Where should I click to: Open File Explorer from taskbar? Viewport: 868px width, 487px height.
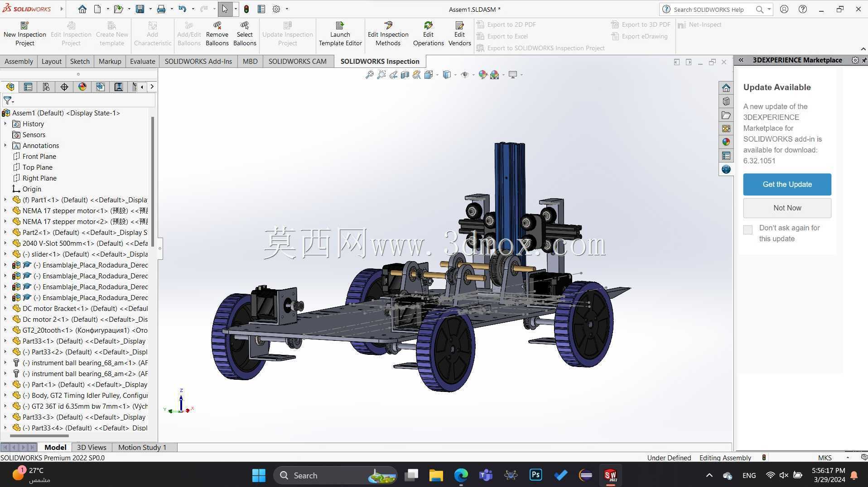click(x=436, y=475)
